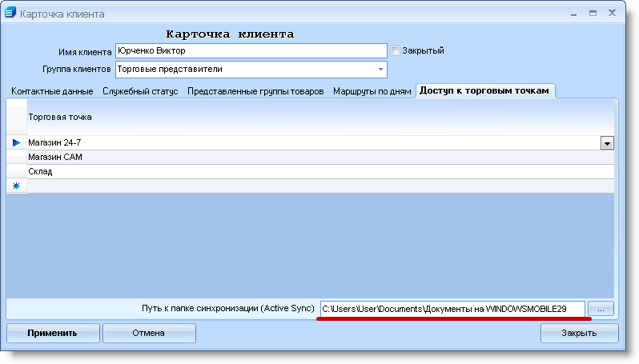Go to Маршруты по дням tab
Viewport: 639px width, 364px height.
372,91
